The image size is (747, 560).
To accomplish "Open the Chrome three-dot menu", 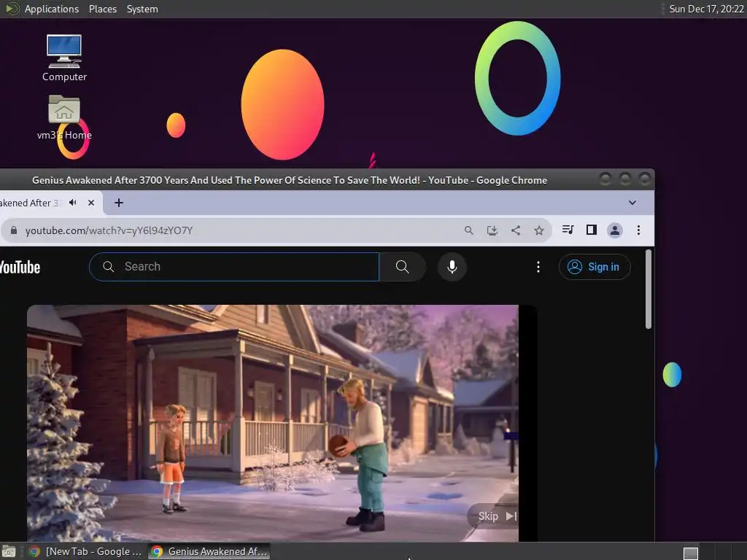I will click(638, 230).
